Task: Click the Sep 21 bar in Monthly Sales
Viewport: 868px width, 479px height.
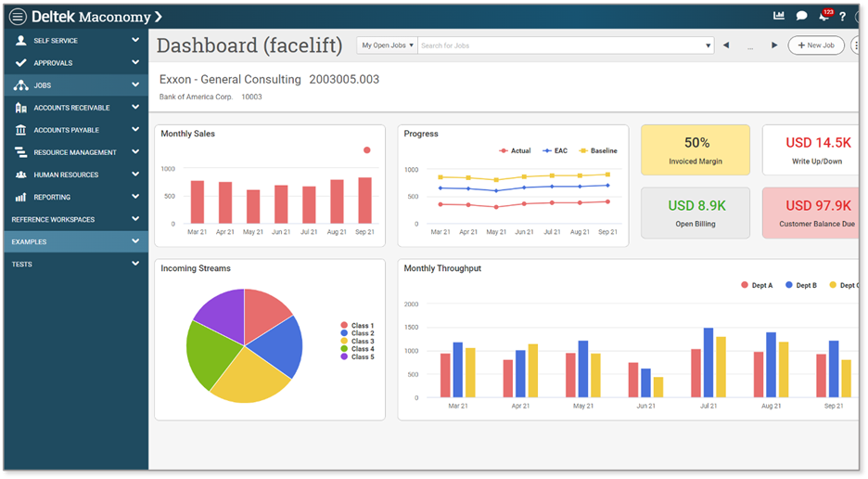Action: click(364, 201)
